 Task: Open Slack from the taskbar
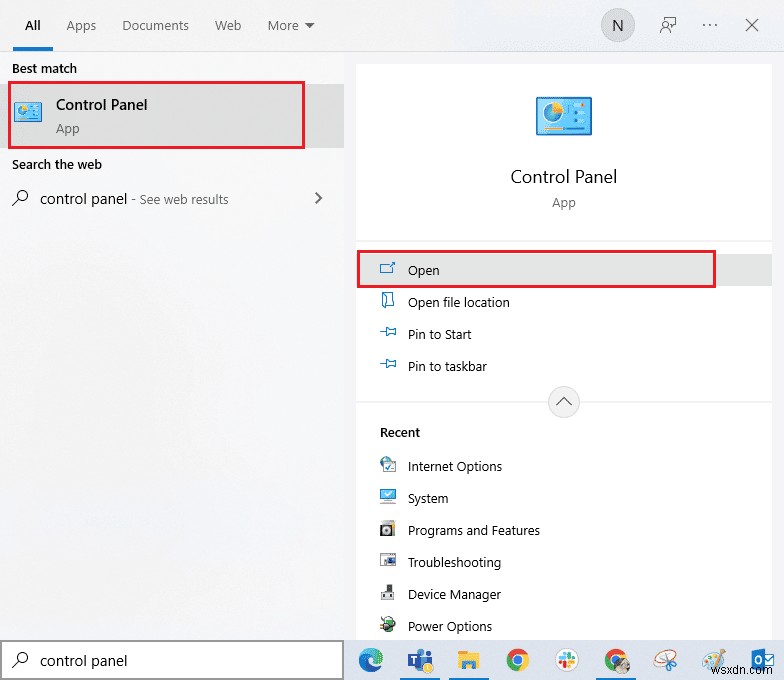point(566,660)
